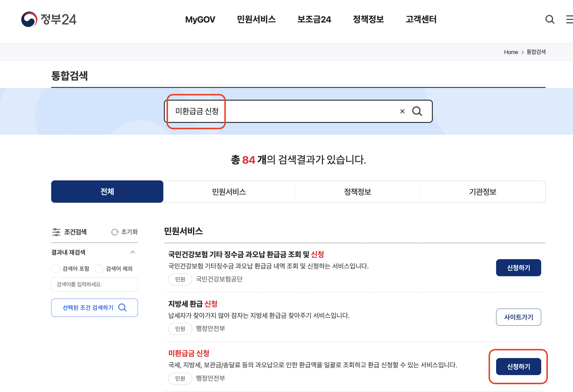This screenshot has width=573, height=392.
Task: Open the 보조금24 menu
Action: click(x=314, y=19)
